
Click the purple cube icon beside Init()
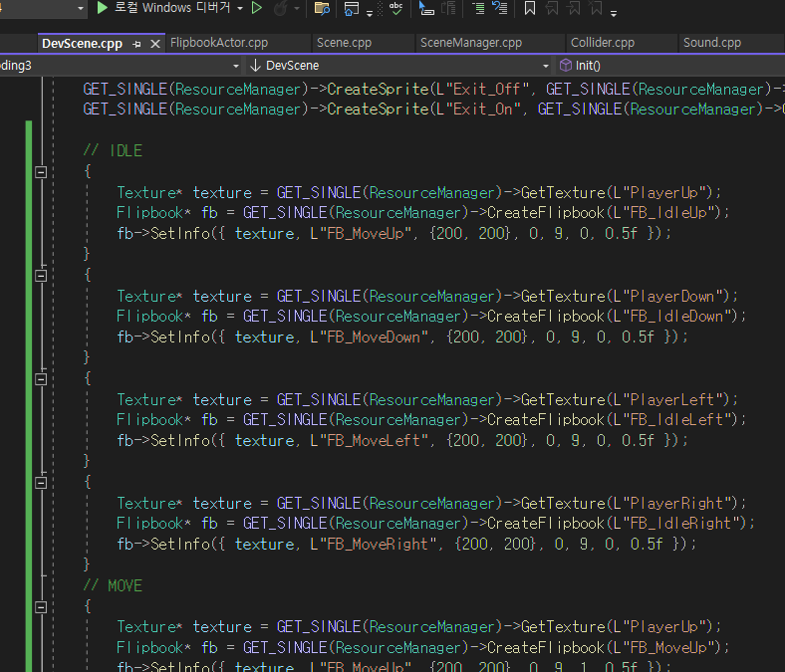566,65
